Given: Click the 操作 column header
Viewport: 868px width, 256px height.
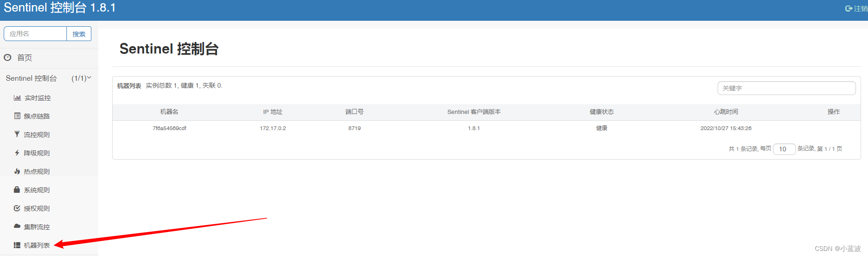Looking at the screenshot, I should pos(834,112).
